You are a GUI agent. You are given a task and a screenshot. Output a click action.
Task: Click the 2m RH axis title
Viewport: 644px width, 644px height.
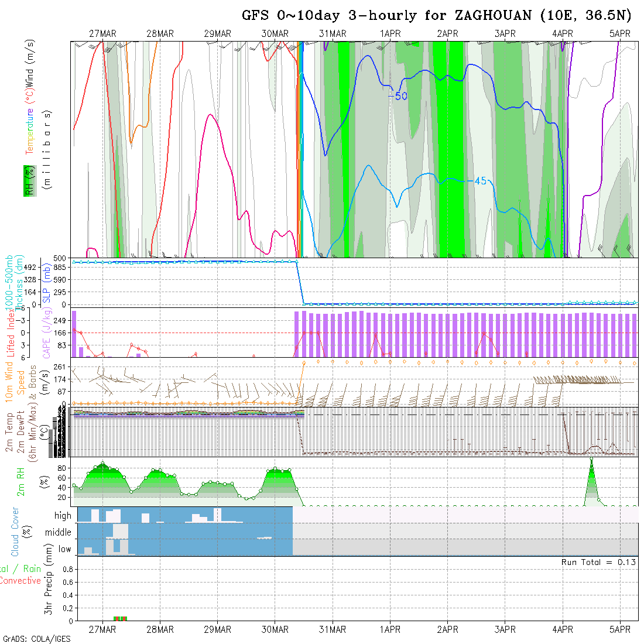(x=21, y=481)
